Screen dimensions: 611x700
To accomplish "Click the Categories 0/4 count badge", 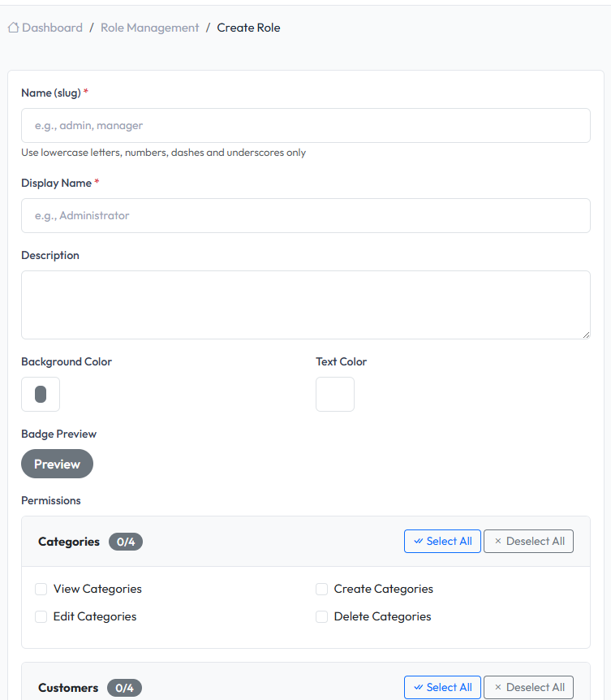I will [126, 542].
